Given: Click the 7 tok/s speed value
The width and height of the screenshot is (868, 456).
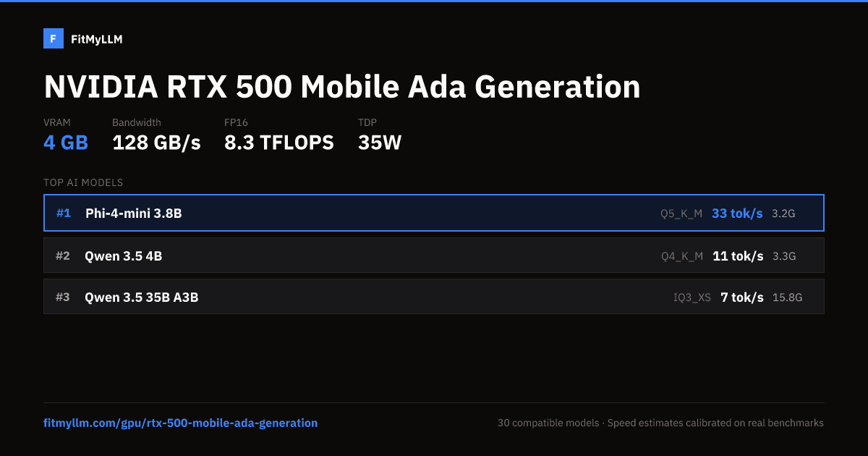Looking at the screenshot, I should [x=742, y=297].
